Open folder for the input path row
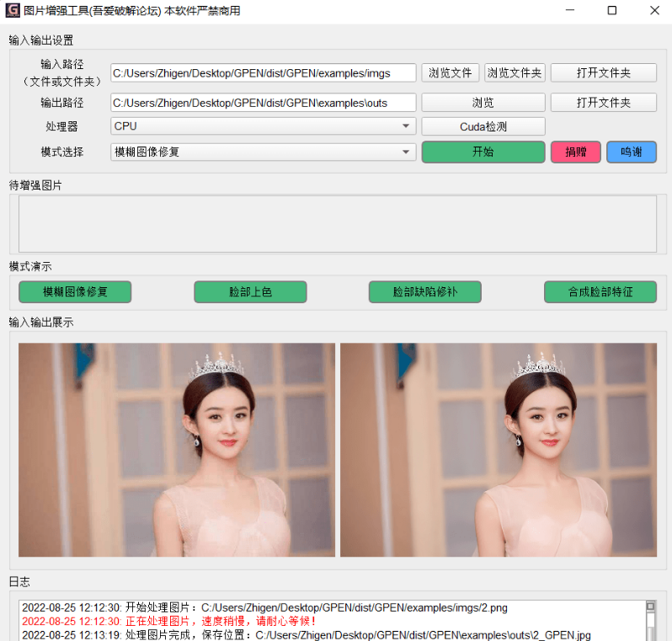 (x=604, y=73)
